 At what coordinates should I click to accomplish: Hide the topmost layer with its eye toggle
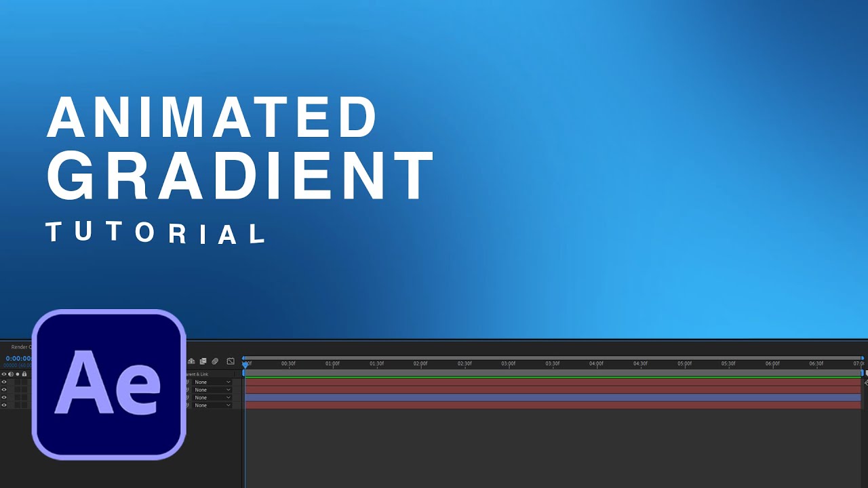point(4,382)
